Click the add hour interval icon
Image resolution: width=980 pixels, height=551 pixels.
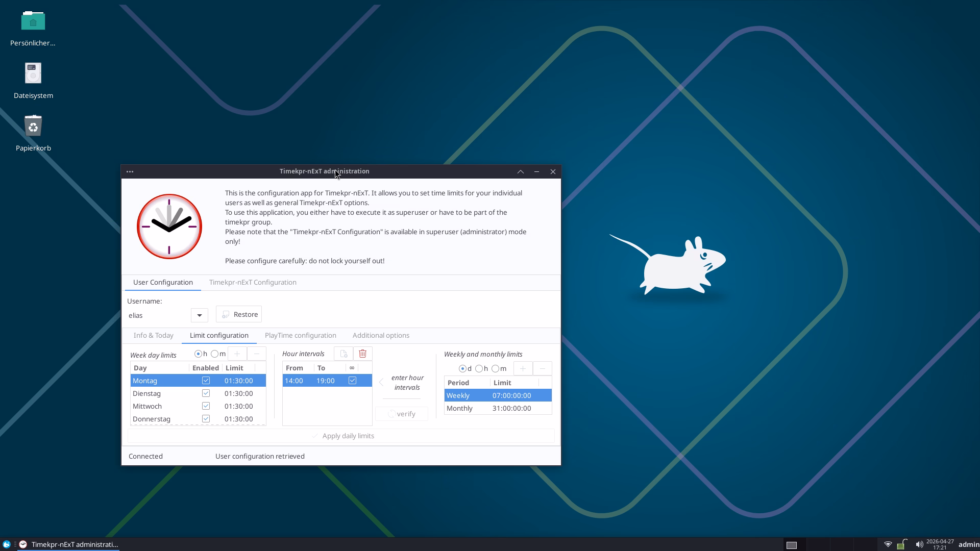tap(344, 354)
